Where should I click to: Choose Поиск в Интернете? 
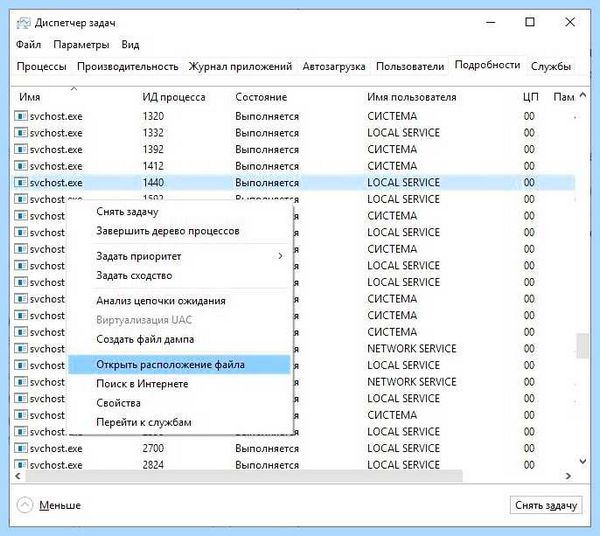179,383
